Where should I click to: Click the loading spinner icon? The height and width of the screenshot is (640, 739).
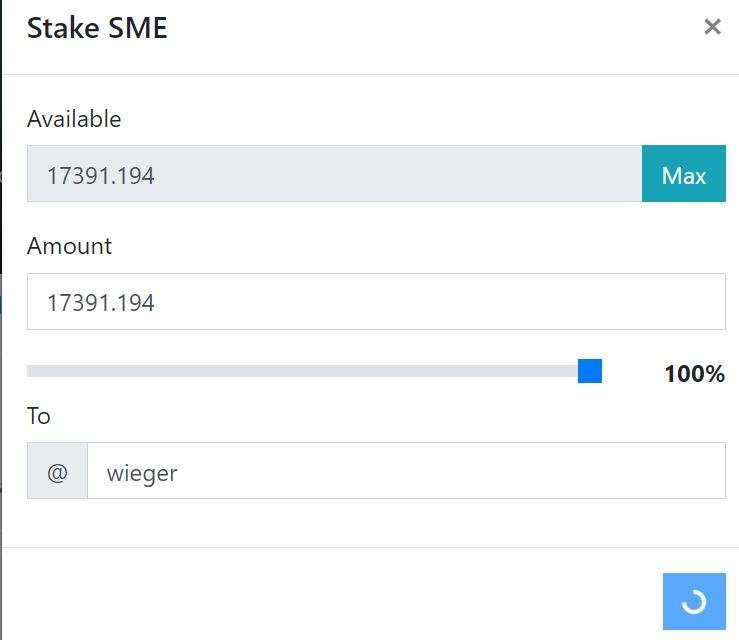click(693, 601)
